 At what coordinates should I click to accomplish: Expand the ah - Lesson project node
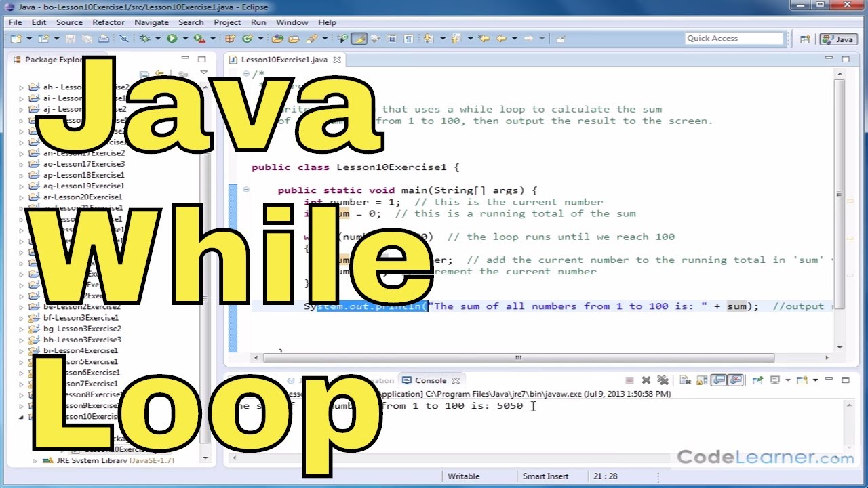(21, 87)
